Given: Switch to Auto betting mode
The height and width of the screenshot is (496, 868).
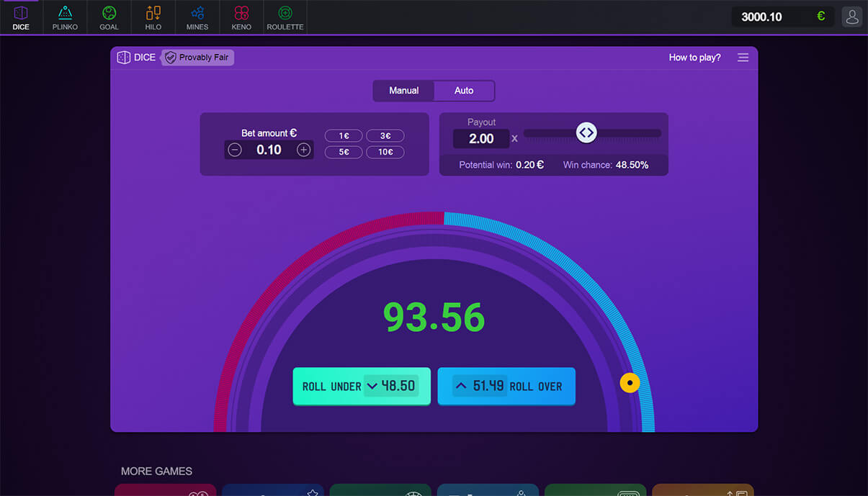Looking at the screenshot, I should [464, 91].
